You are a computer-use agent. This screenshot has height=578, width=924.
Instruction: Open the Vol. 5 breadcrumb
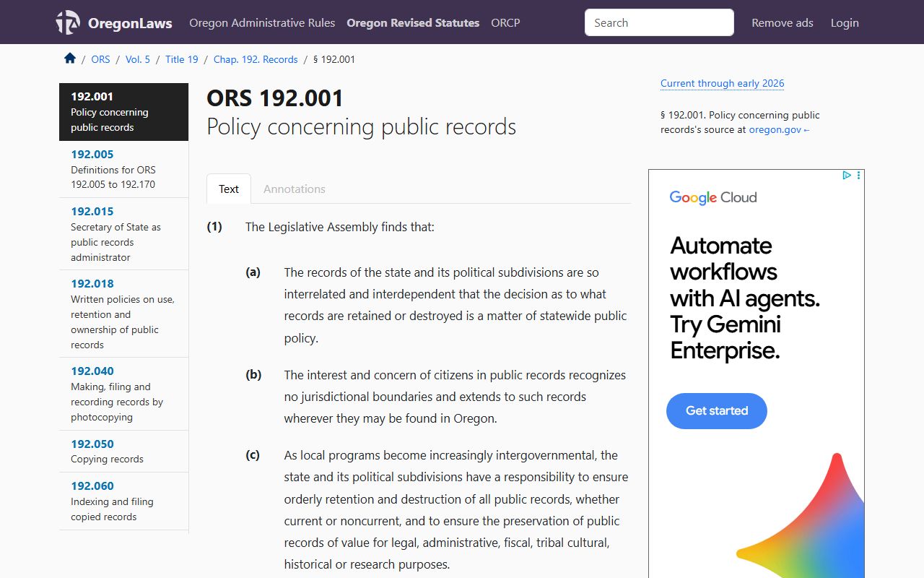[138, 59]
